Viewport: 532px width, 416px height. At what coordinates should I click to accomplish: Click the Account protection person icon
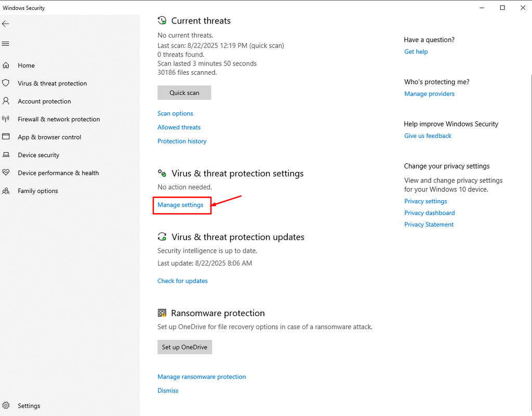pos(6,101)
